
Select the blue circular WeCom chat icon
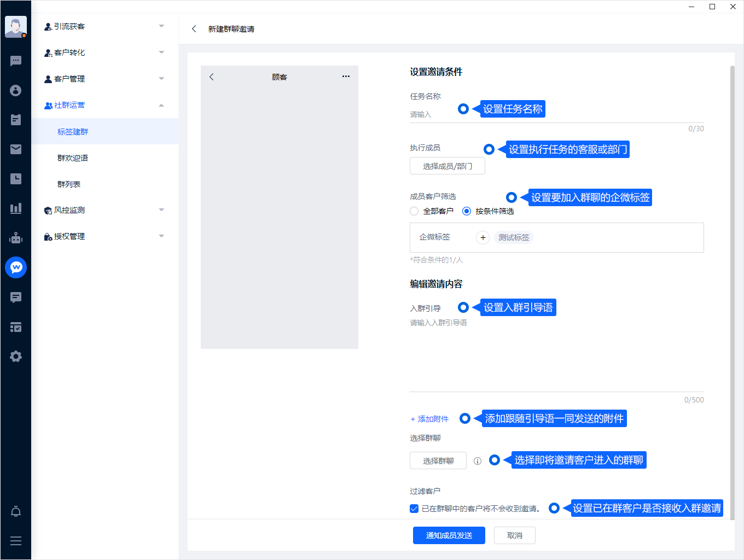(x=16, y=267)
